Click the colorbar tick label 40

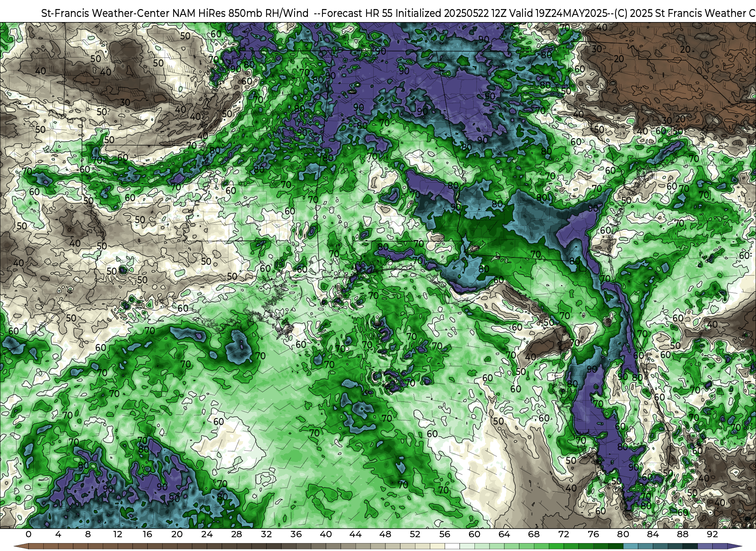[x=326, y=534]
